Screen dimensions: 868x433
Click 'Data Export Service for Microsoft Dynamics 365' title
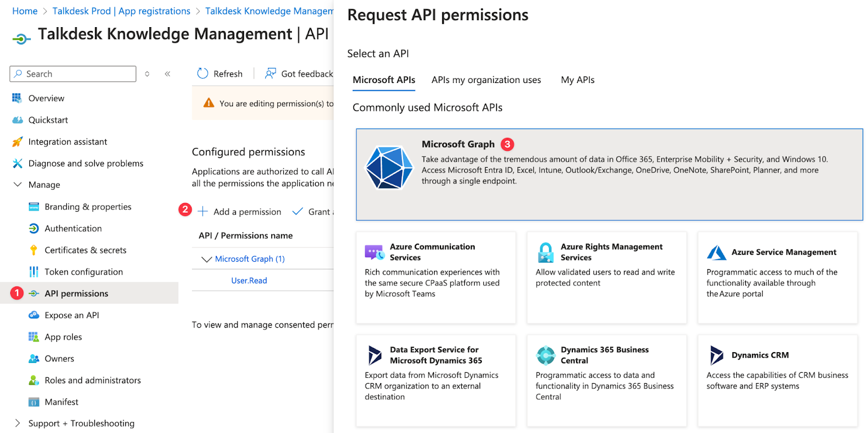tap(436, 355)
